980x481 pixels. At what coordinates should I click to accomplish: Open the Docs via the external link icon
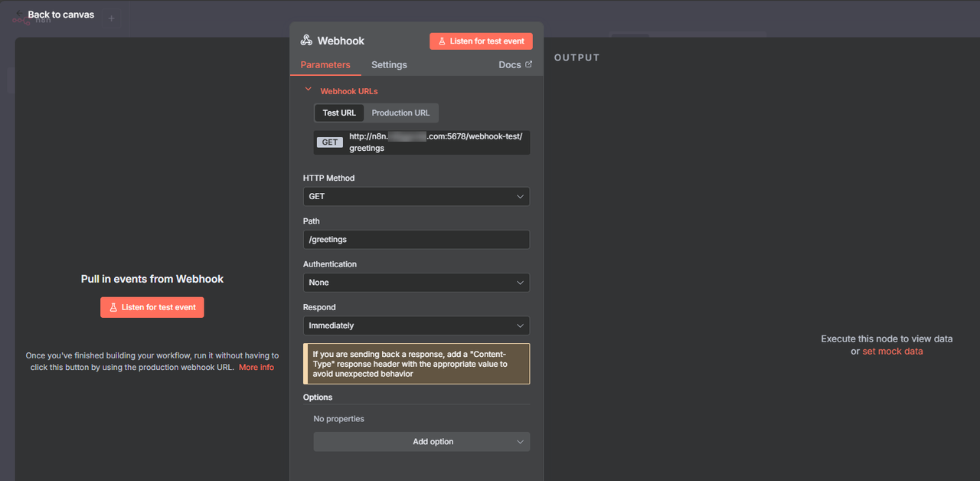(x=529, y=64)
